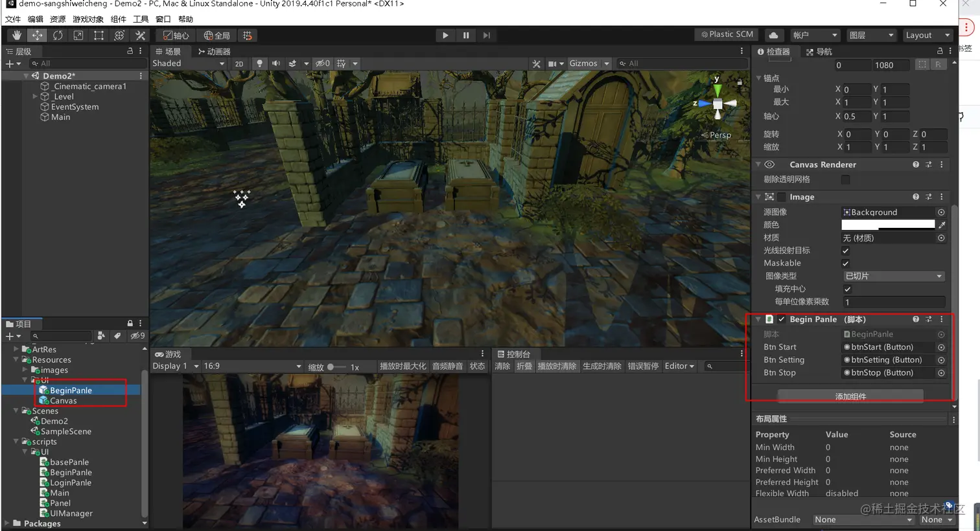Viewport: 980px width, 531px height.
Task: Open the GameObject menu
Action: pyautogui.click(x=88, y=19)
